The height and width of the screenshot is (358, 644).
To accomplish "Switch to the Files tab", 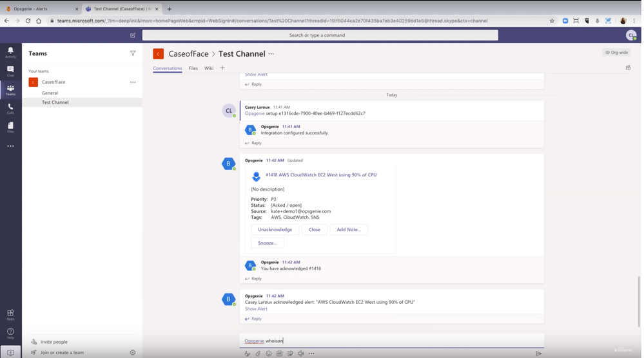I will coord(193,68).
